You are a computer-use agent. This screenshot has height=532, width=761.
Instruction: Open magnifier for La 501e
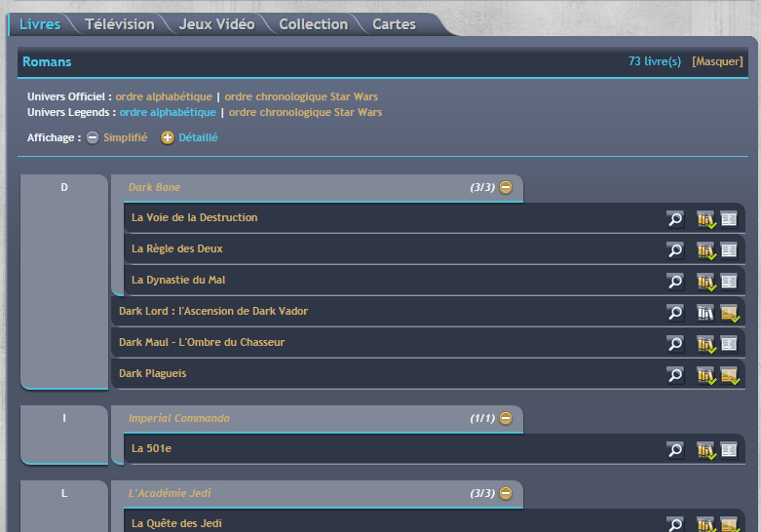point(675,449)
